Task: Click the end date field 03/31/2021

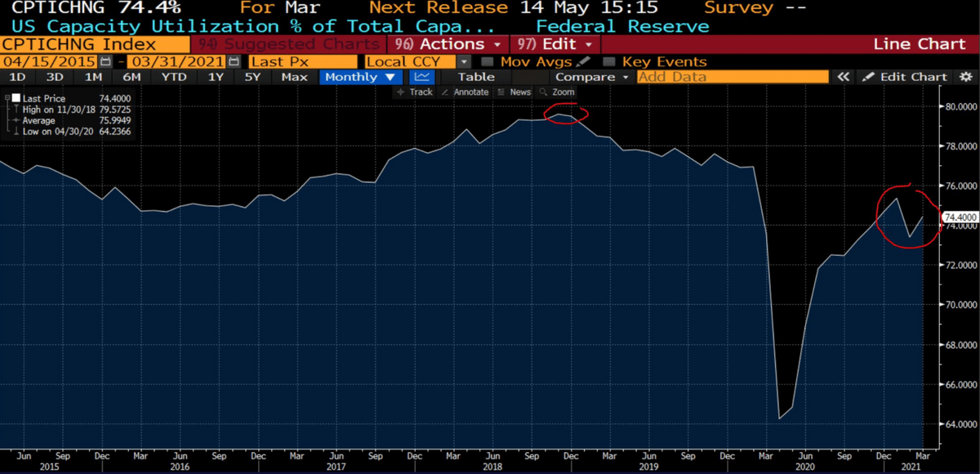Action: click(178, 61)
